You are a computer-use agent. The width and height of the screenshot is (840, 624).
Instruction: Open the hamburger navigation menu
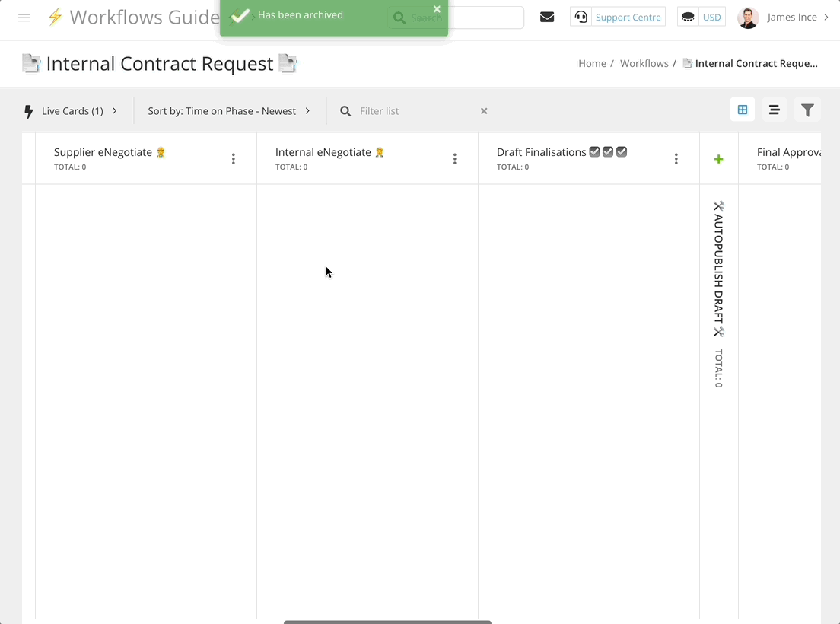(x=24, y=18)
